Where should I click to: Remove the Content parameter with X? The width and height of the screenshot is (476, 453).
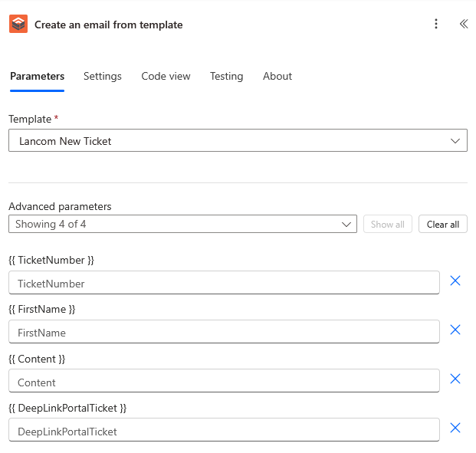point(455,379)
